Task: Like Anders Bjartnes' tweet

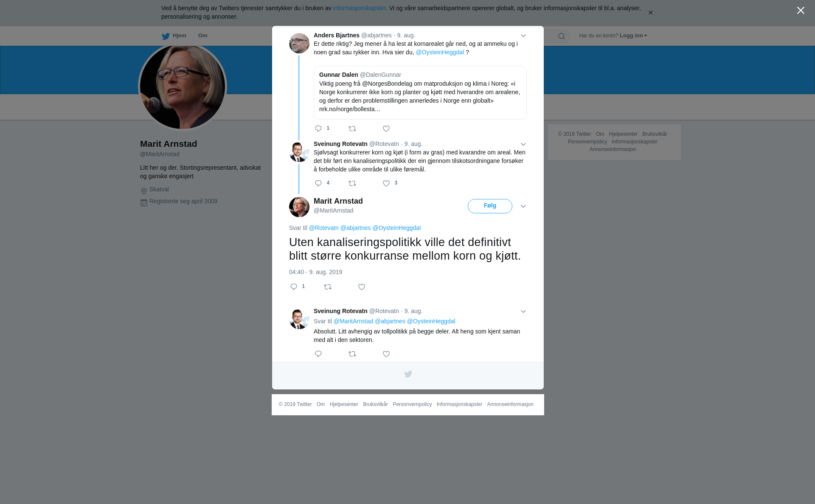Action: click(386, 129)
